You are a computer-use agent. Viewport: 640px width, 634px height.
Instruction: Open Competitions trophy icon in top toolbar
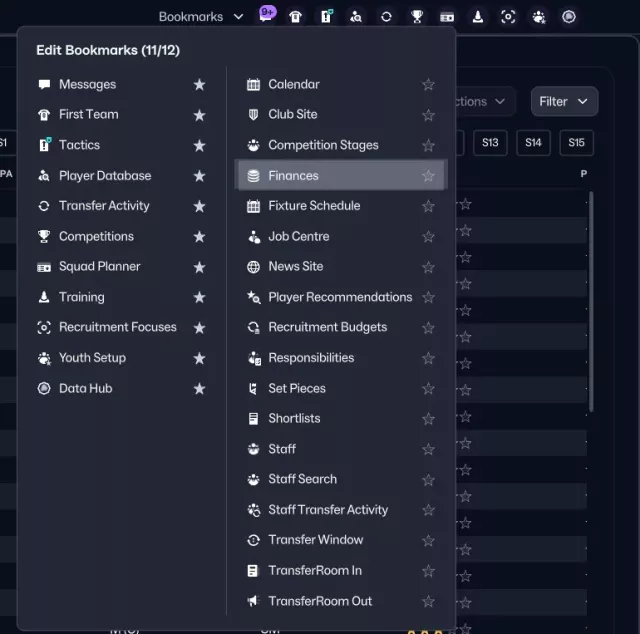point(417,17)
